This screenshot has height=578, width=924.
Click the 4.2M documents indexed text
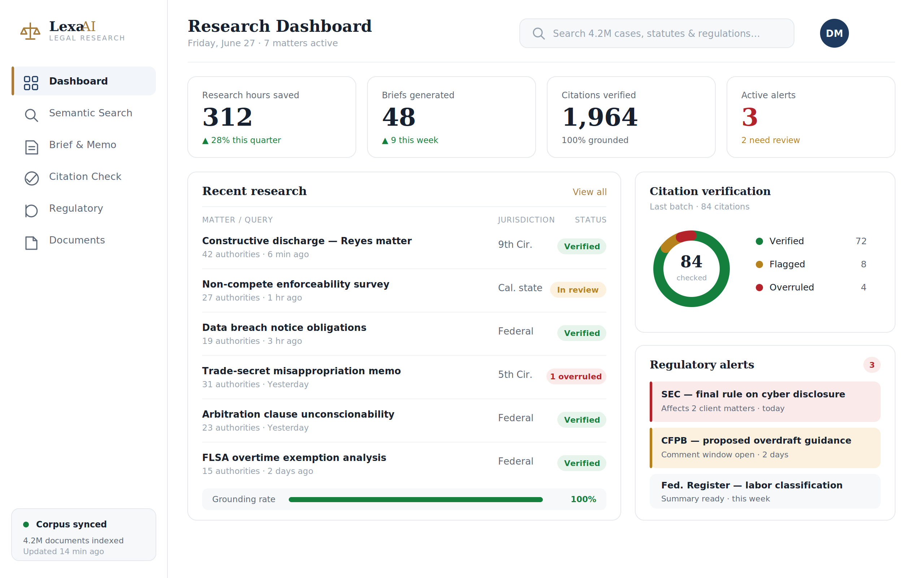point(73,540)
